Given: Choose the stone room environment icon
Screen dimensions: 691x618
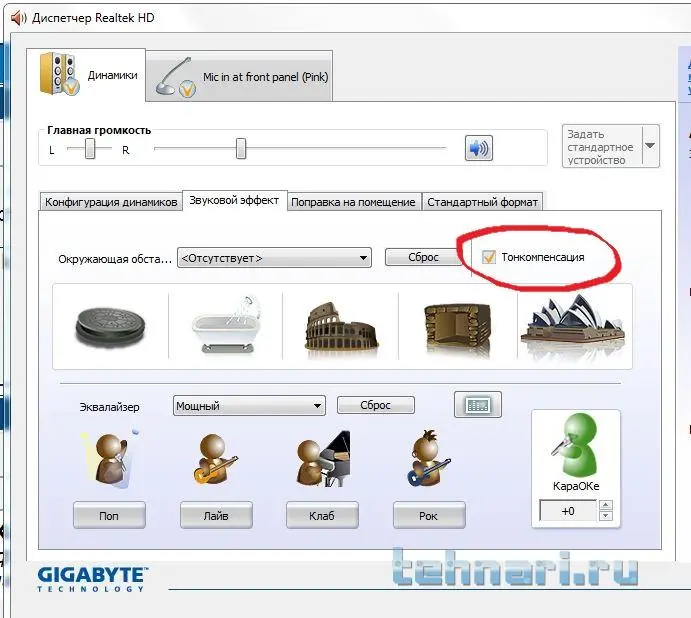Looking at the screenshot, I should pos(458,328).
